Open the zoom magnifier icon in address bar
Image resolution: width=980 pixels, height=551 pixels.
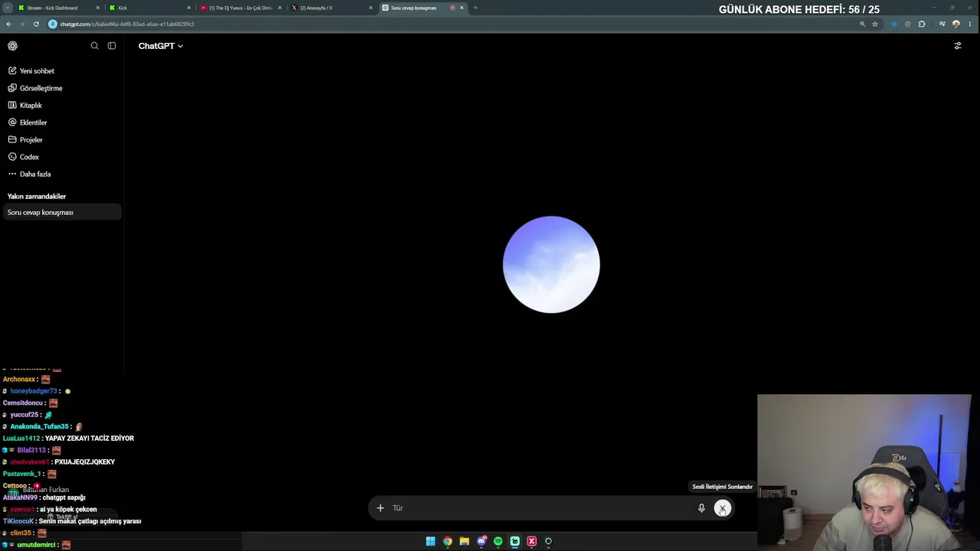[862, 24]
